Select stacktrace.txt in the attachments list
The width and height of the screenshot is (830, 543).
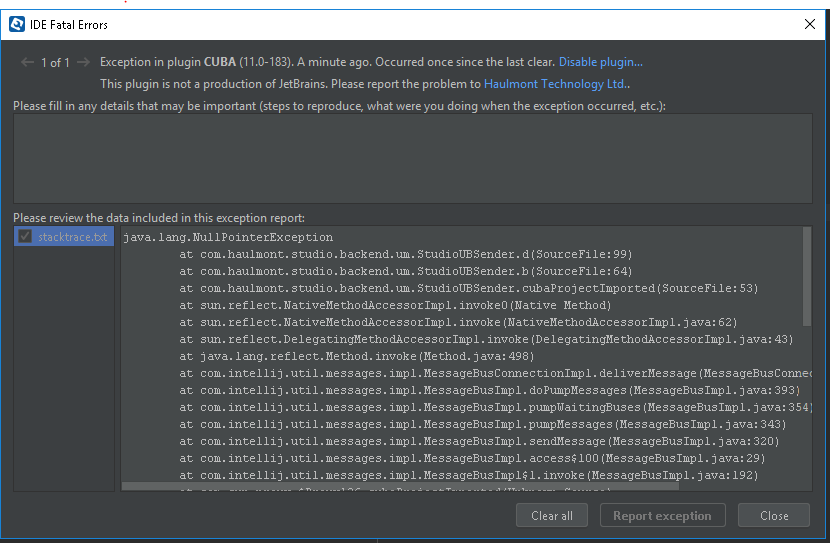(x=71, y=237)
